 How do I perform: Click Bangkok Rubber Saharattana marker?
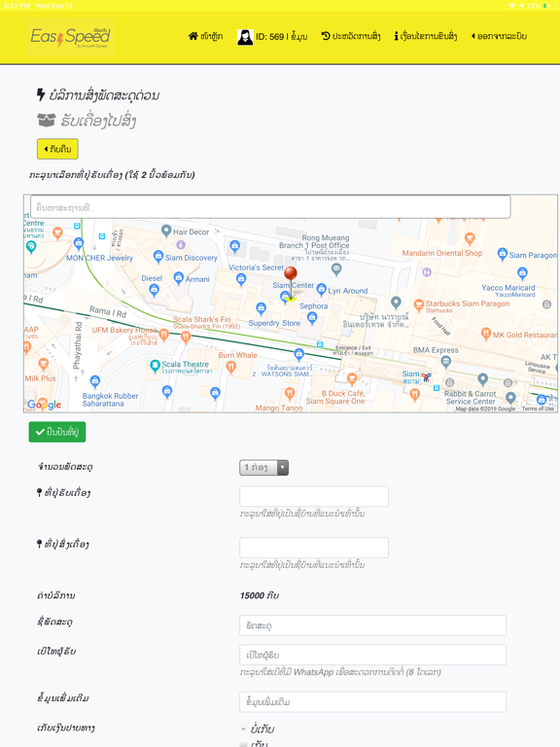94,381
